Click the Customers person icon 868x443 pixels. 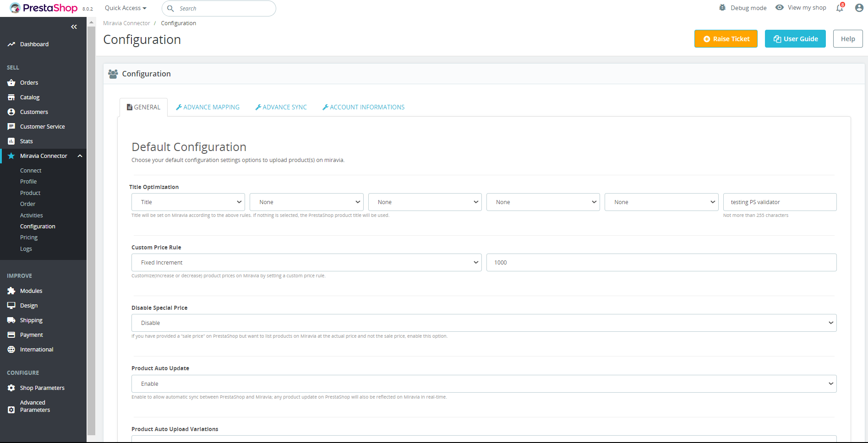pos(11,112)
